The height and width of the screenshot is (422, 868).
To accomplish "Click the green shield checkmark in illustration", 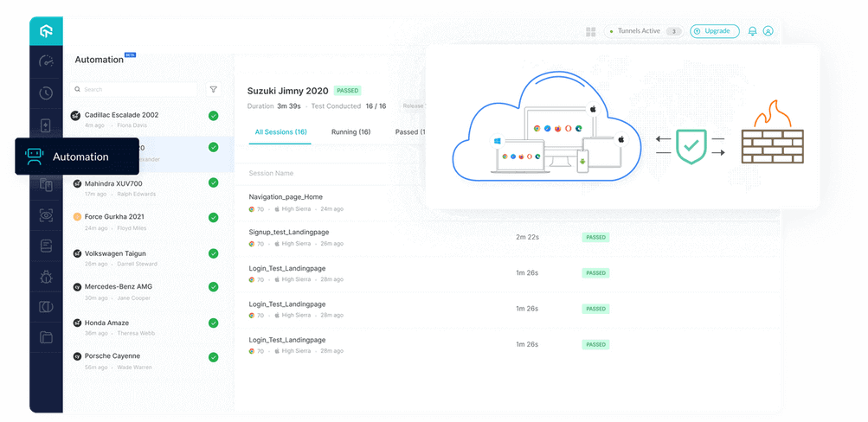I will [691, 146].
